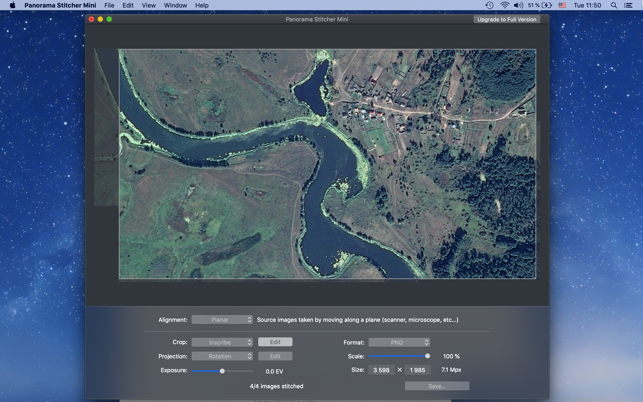The height and width of the screenshot is (402, 643).
Task: Expand the Alignment dropdown set to Planar
Action: 222,320
